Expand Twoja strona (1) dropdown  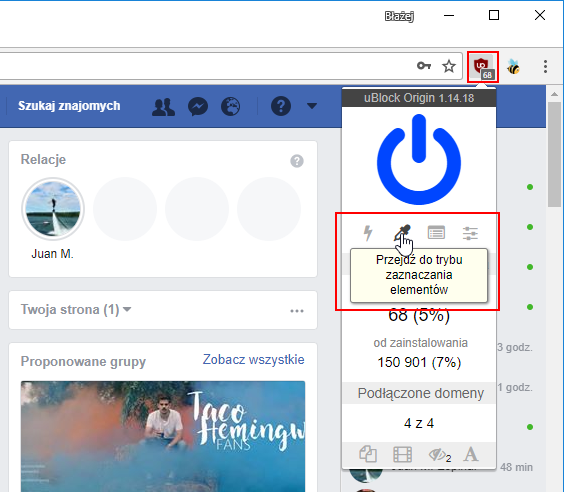(76, 309)
